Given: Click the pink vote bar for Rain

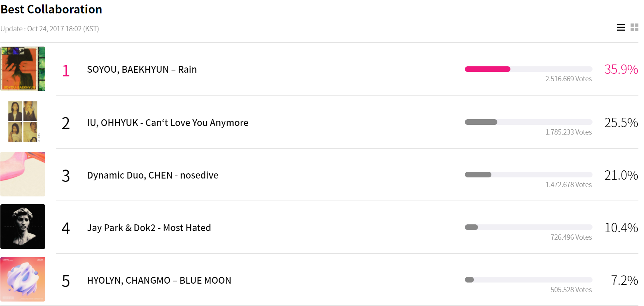Looking at the screenshot, I should pos(487,69).
